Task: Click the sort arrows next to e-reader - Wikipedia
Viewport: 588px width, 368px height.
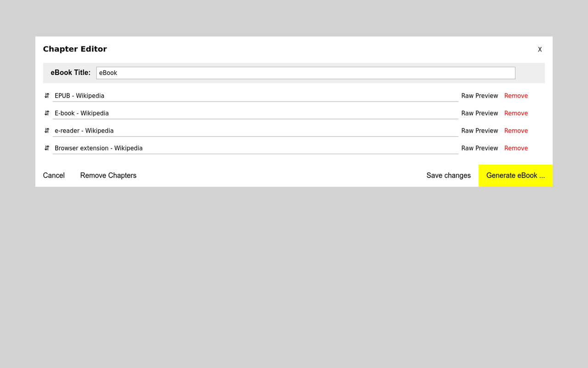Action: (x=47, y=131)
